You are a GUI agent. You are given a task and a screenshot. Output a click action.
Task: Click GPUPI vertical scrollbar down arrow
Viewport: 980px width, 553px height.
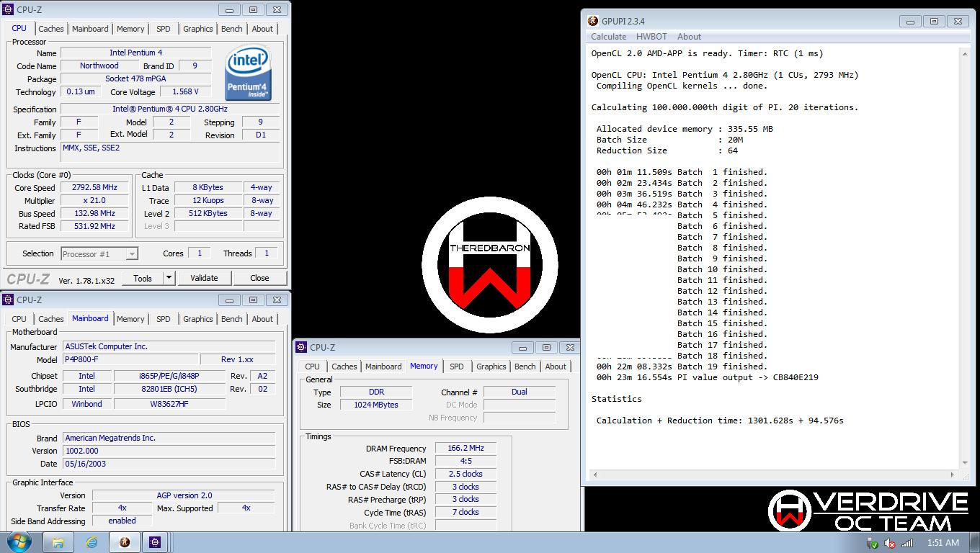point(966,462)
